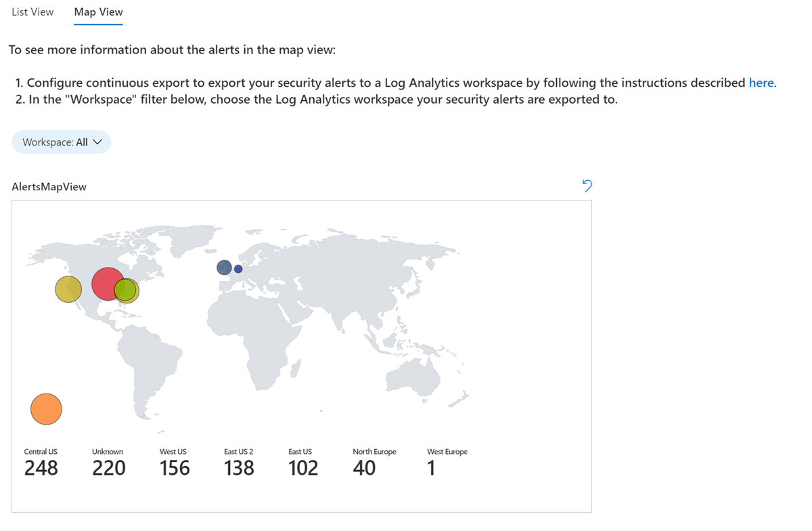Click the AlertsMapView title

click(x=49, y=186)
